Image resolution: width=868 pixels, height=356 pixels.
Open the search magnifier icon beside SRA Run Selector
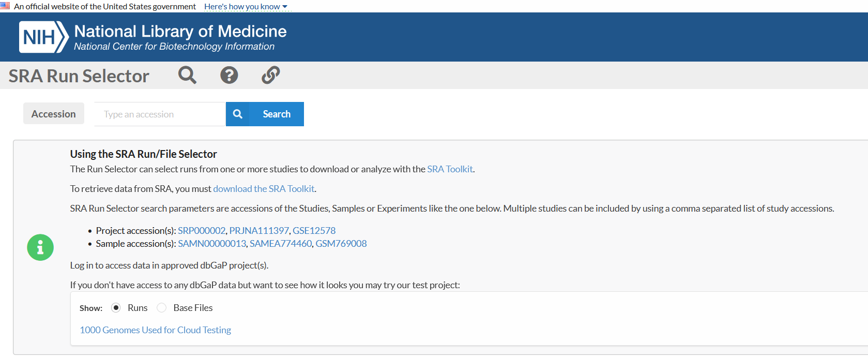tap(187, 75)
